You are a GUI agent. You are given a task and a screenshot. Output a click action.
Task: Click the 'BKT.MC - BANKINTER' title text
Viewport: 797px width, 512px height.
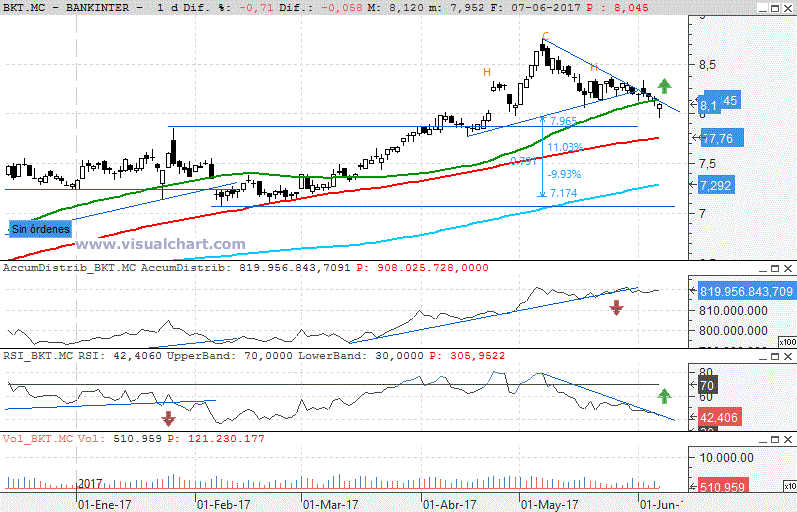(x=73, y=8)
